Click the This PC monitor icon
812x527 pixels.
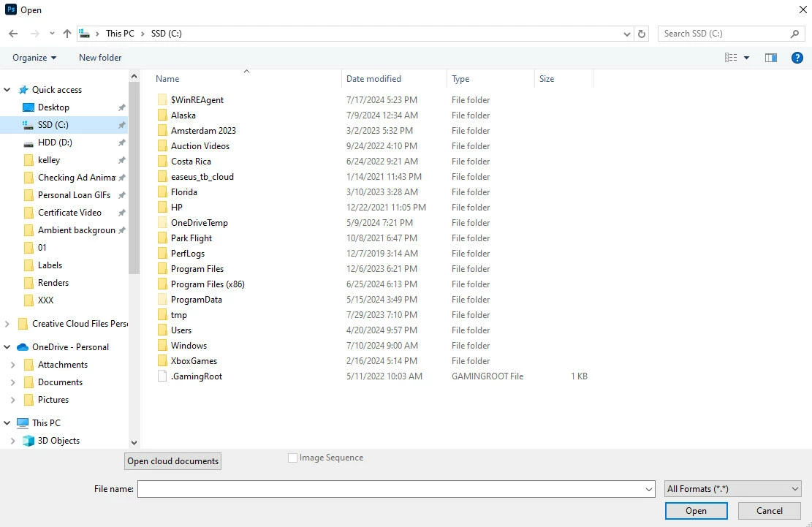pos(23,423)
